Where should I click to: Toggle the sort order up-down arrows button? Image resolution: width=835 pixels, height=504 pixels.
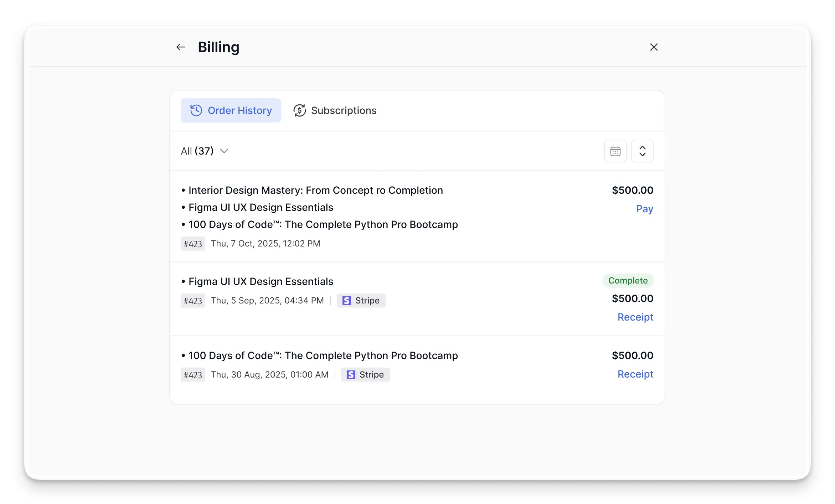click(642, 151)
